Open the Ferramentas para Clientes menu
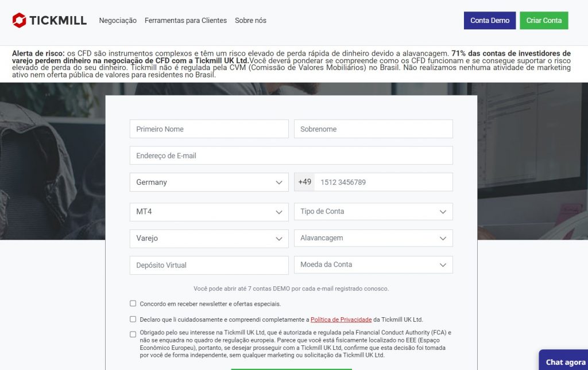This screenshot has height=370, width=588. pos(185,21)
